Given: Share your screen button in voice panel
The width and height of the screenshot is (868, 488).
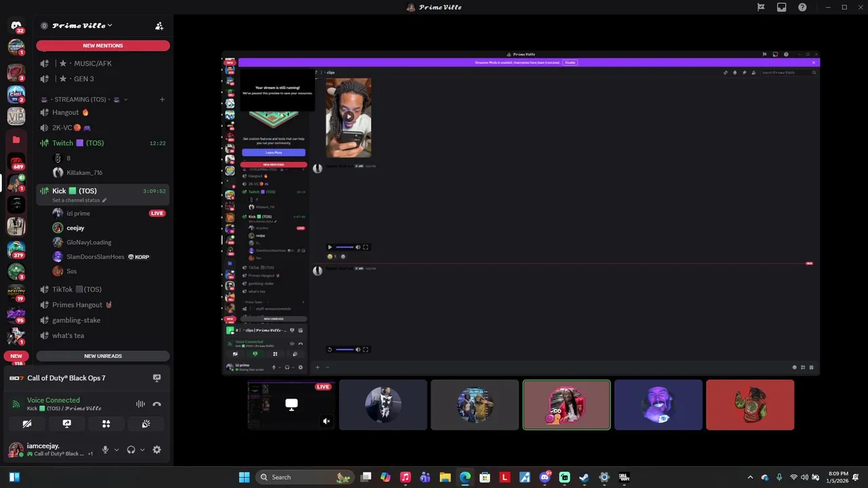Looking at the screenshot, I should 66,424.
